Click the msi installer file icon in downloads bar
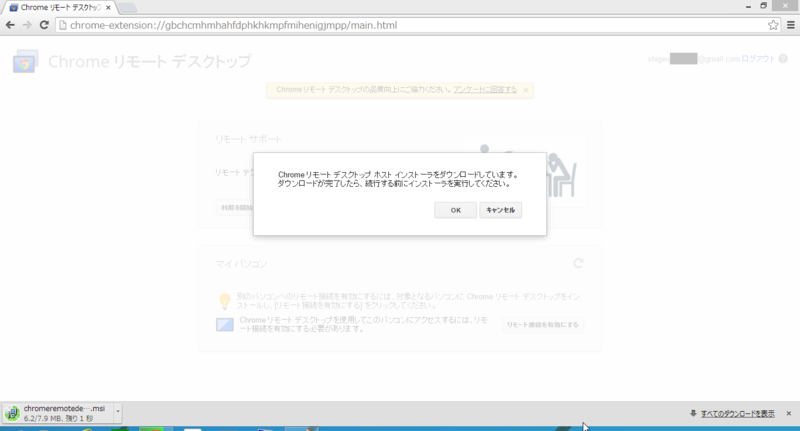 [12, 413]
